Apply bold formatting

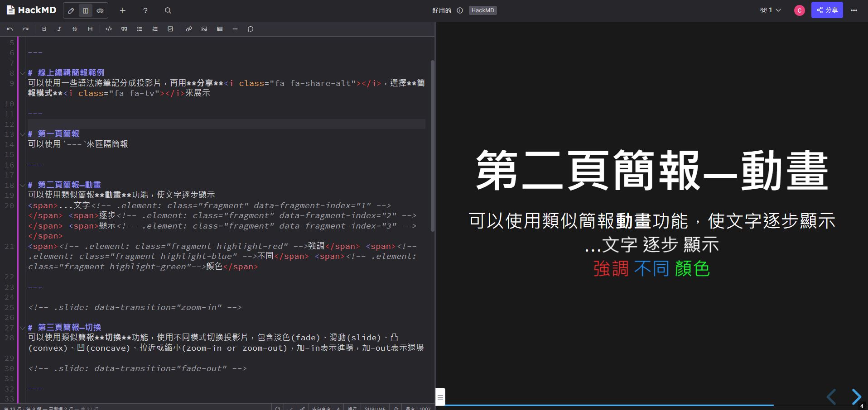point(44,29)
